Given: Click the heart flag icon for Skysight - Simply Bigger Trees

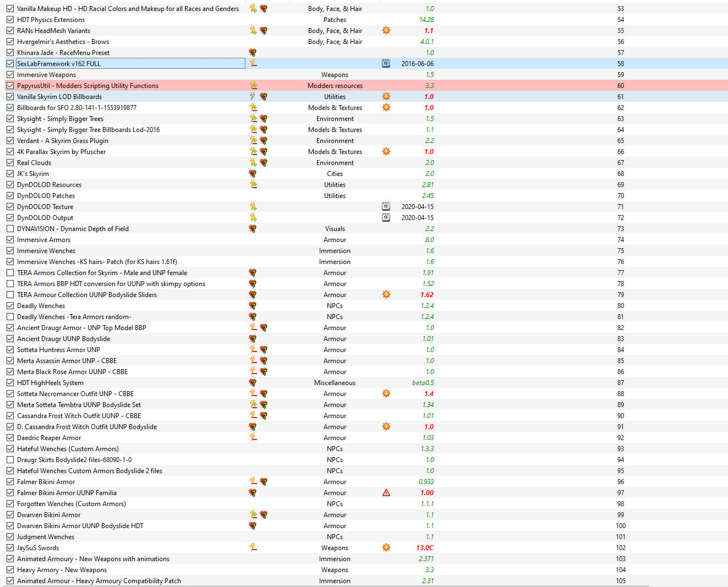Looking at the screenshot, I should 264,118.
